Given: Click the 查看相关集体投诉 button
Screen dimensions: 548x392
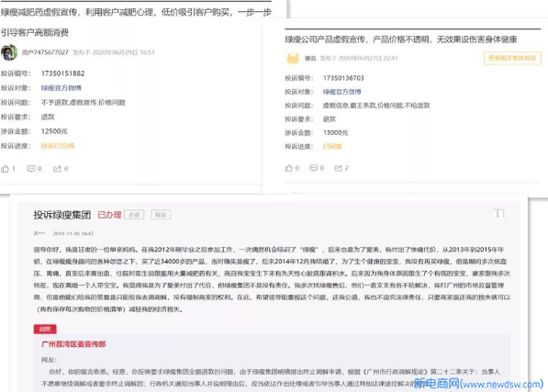Looking at the screenshot, I should pyautogui.click(x=512, y=58).
